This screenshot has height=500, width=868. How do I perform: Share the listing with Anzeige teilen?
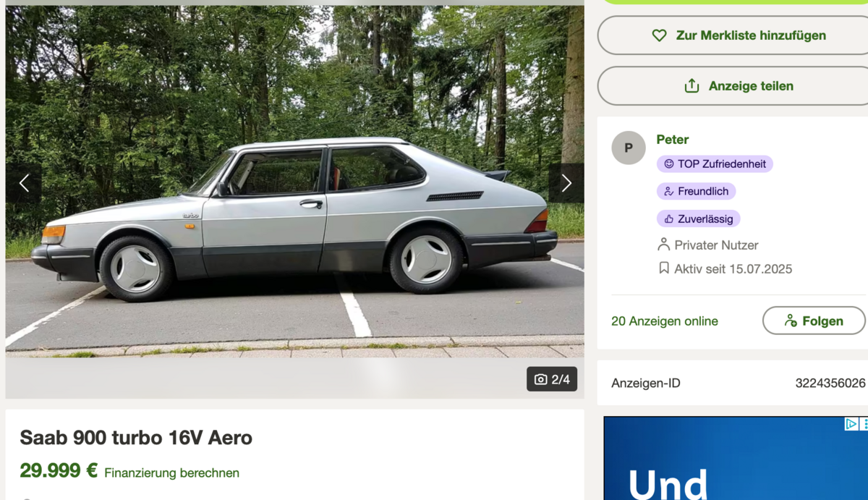tap(733, 85)
